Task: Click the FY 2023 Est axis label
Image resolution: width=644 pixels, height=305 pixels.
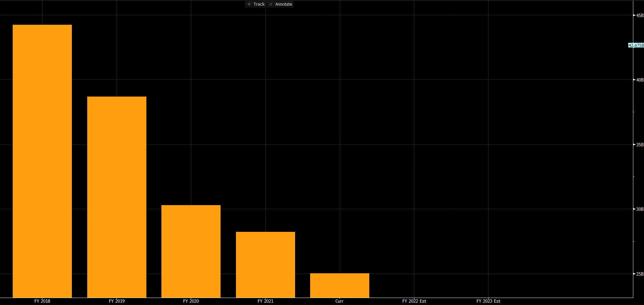Action: coord(488,301)
